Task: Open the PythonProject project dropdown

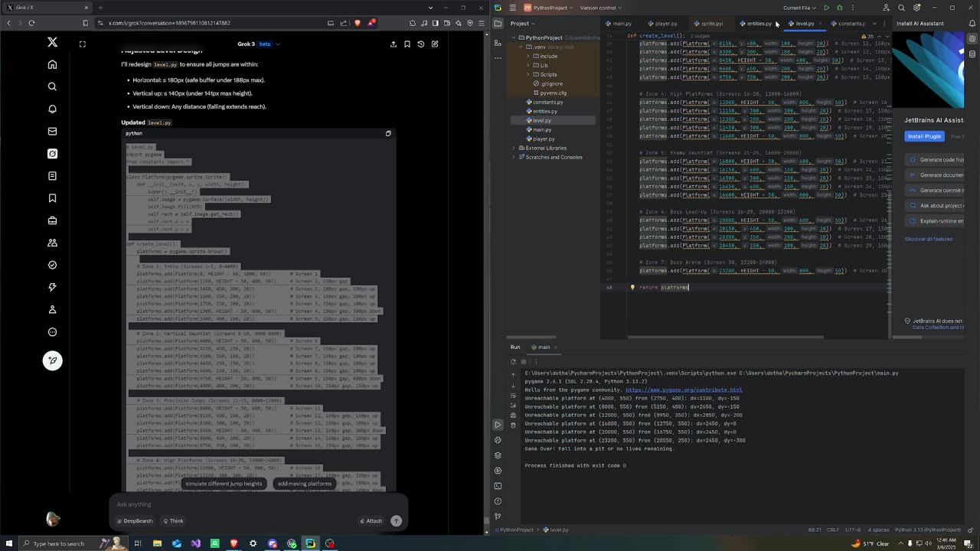Action: coord(549,8)
